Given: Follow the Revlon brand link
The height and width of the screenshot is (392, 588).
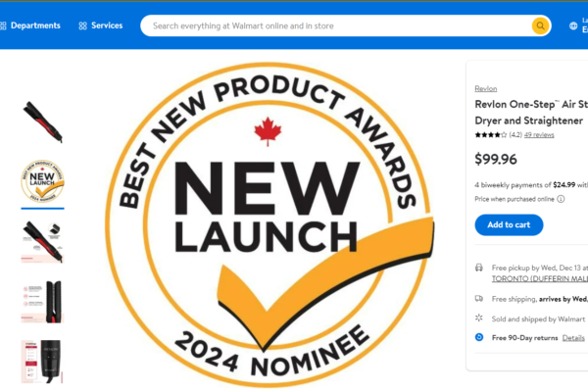Looking at the screenshot, I should tap(485, 88).
